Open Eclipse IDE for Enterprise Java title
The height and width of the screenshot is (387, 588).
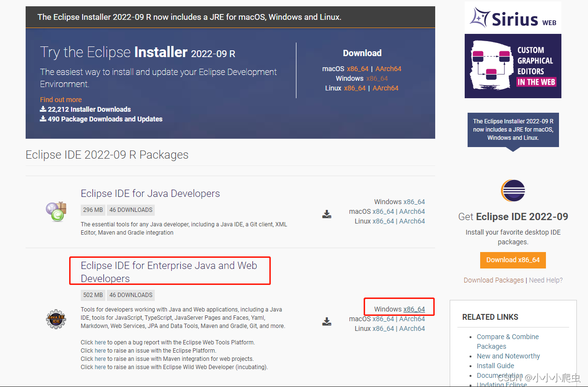[x=169, y=272]
